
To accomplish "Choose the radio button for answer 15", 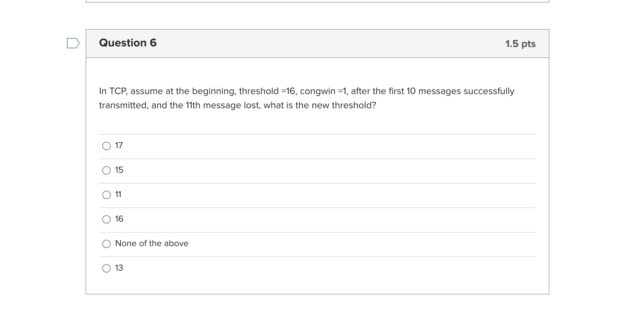I will click(x=106, y=170).
